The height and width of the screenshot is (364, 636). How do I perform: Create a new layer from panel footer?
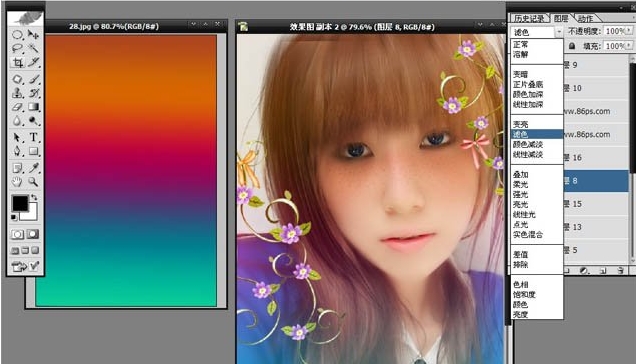click(603, 270)
